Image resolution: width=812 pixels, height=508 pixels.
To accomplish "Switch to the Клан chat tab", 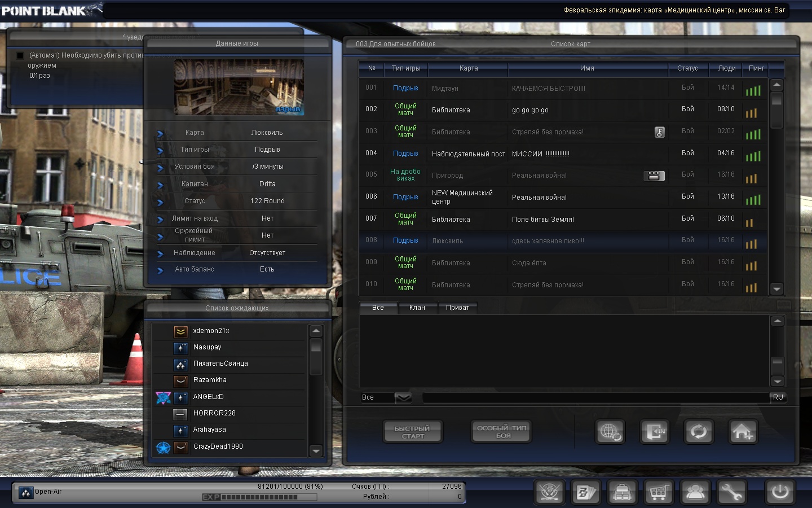I will click(x=417, y=308).
